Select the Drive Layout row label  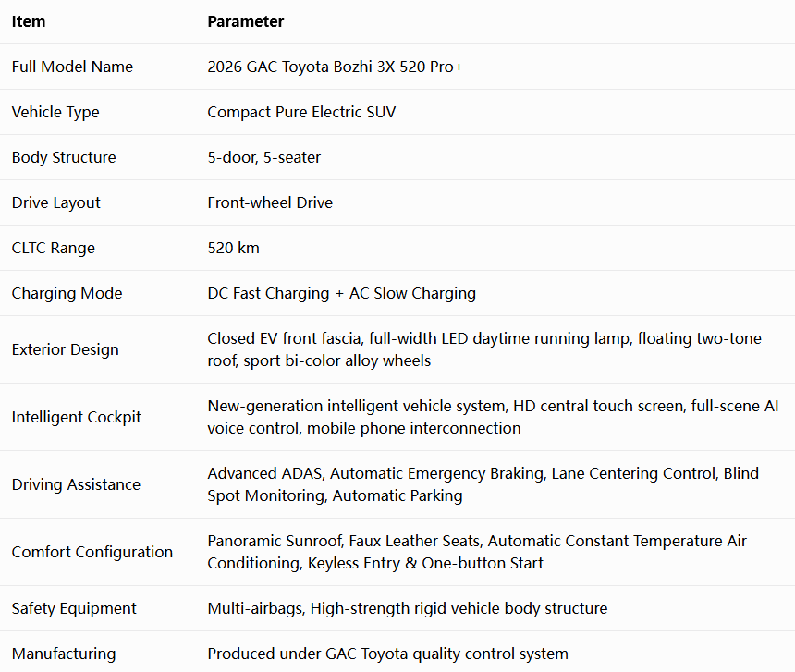[55, 202]
